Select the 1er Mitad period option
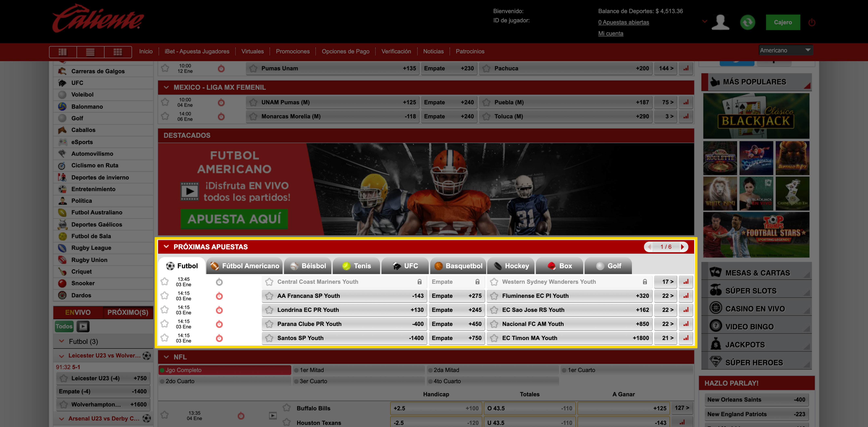The image size is (868, 427). [358, 370]
